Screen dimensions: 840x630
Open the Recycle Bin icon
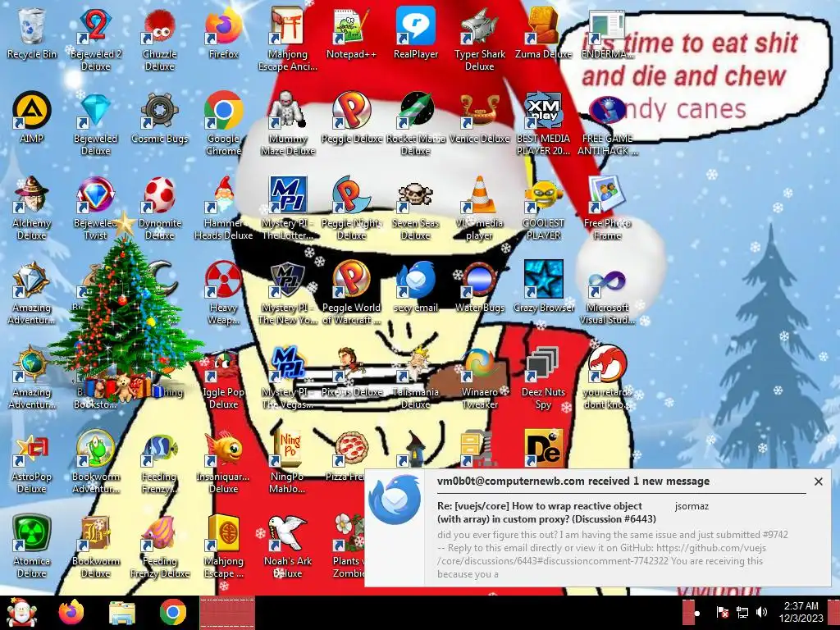coord(32,33)
